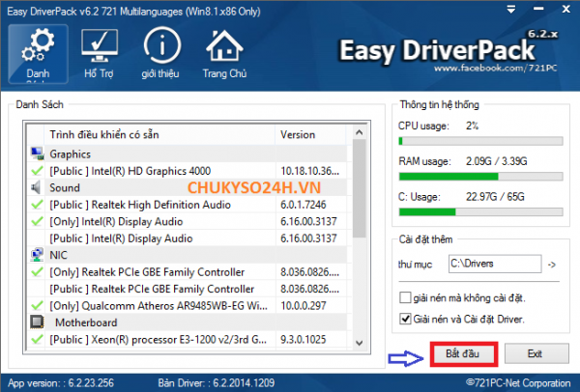The width and height of the screenshot is (580, 392).
Task: Select the Sound group row text
Action: pyautogui.click(x=65, y=187)
